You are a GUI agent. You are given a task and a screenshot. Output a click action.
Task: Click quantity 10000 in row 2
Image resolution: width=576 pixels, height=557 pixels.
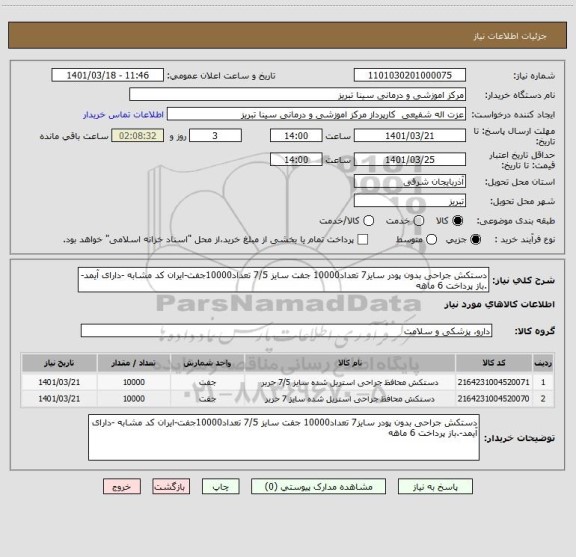coord(134,399)
